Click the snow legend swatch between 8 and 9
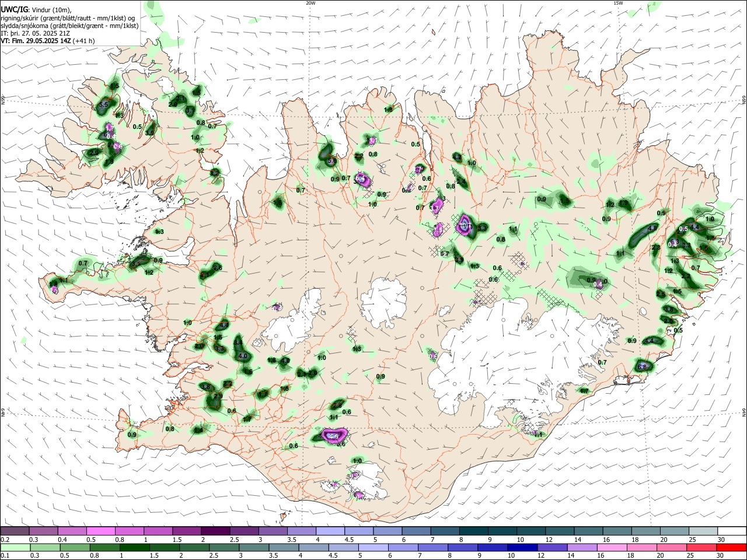747x560 pixels. pyautogui.click(x=474, y=531)
